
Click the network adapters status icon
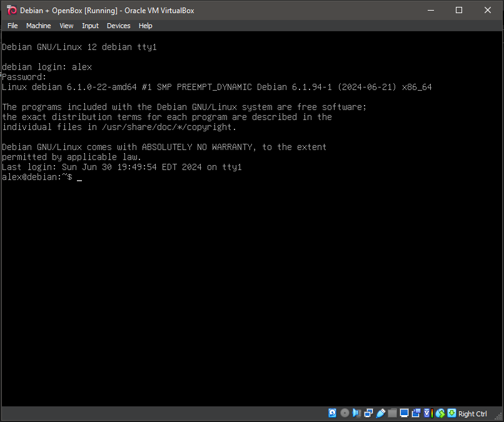369,413
